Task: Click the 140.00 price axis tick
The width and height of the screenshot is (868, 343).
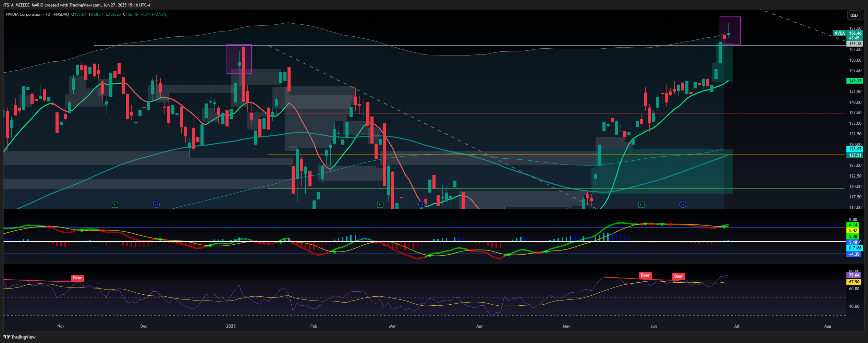Action: 855,102
